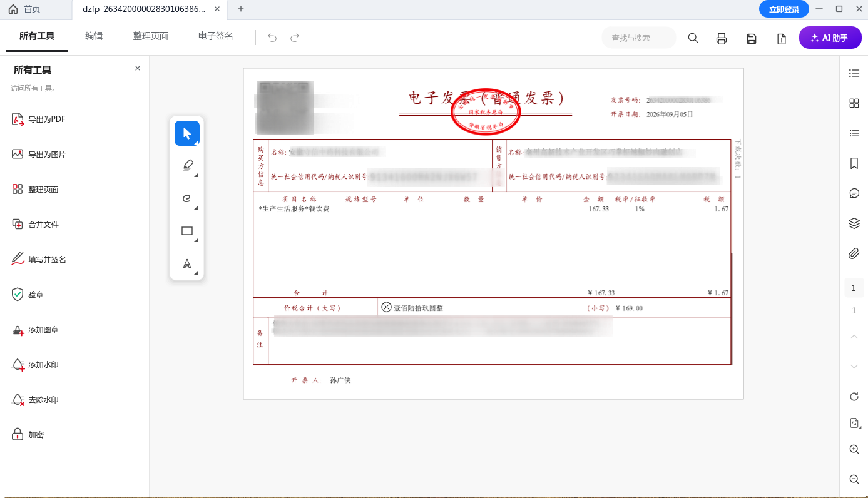The width and height of the screenshot is (868, 498).
Task: Close the dzfp_2634200000283010638 document tab
Action: (x=217, y=9)
